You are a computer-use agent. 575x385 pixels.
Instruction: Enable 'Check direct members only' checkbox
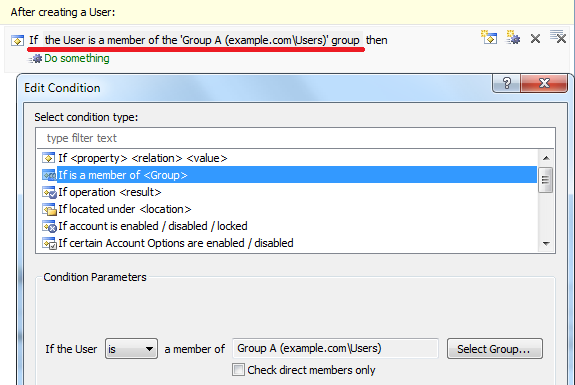point(238,370)
